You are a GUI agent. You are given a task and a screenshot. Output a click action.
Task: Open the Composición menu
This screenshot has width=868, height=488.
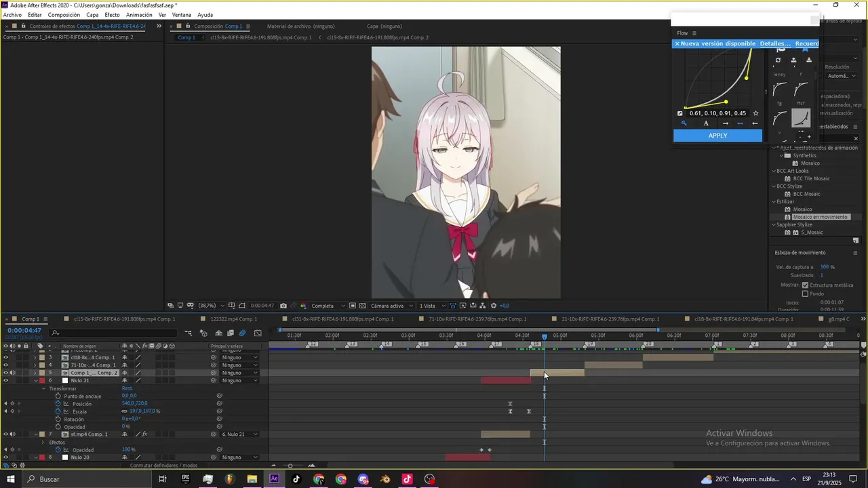click(x=64, y=14)
